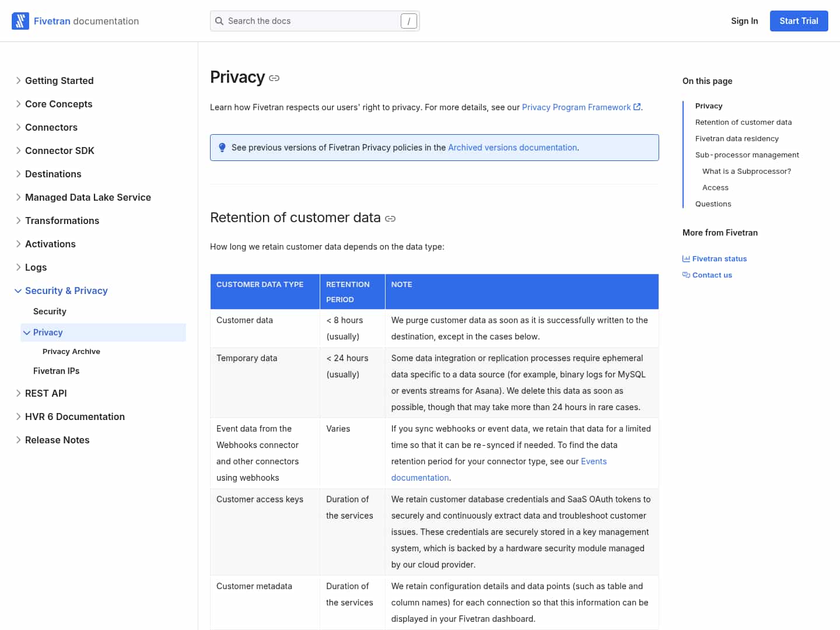Expand the Managed Data Lake Service section
Image resolution: width=840 pixels, height=630 pixels.
coord(19,197)
